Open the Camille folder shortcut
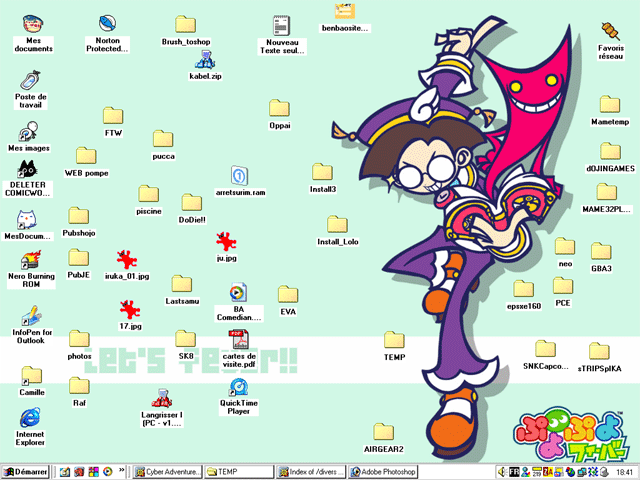Viewport: 640px width, 480px height. [x=31, y=376]
